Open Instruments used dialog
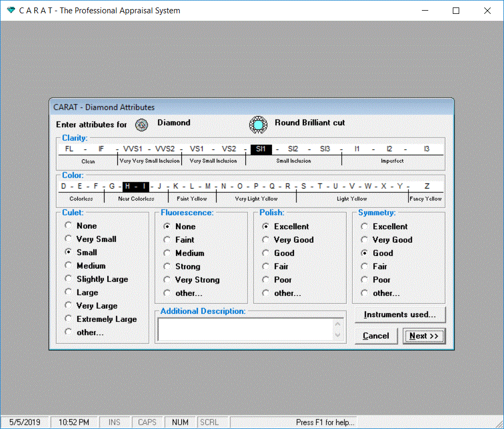Image resolution: width=504 pixels, height=429 pixels. point(400,315)
